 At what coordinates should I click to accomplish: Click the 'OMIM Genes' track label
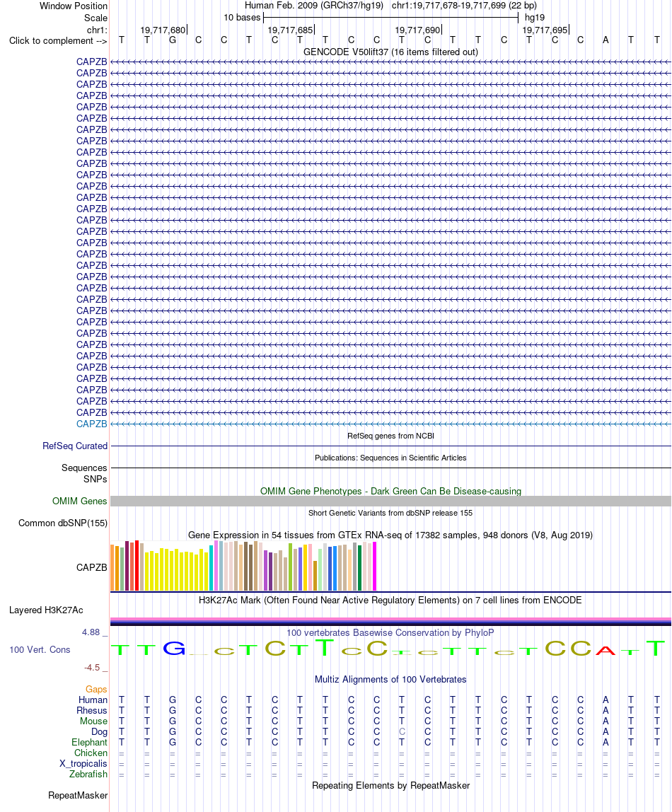pos(80,501)
